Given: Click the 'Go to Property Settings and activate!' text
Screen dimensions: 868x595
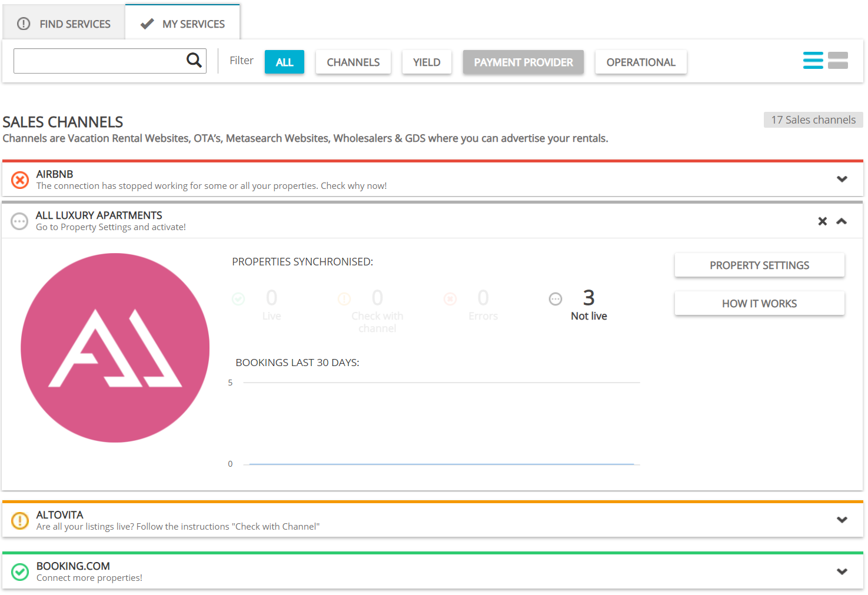Looking at the screenshot, I should point(111,227).
